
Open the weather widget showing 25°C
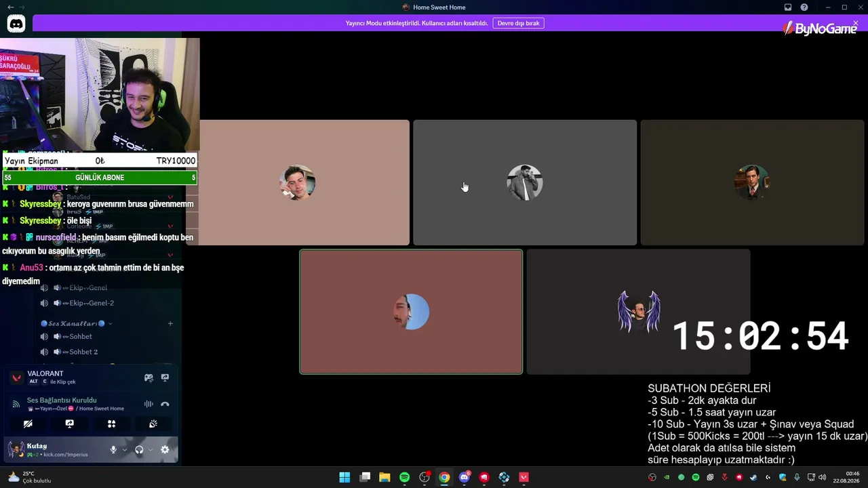coord(28,477)
